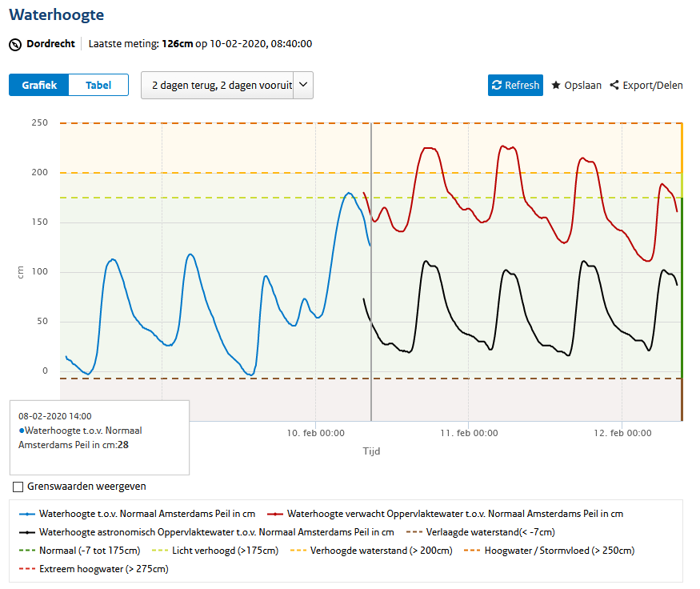Click the grey current-time vertical marker in chart
This screenshot has width=700, height=589.
(371, 272)
